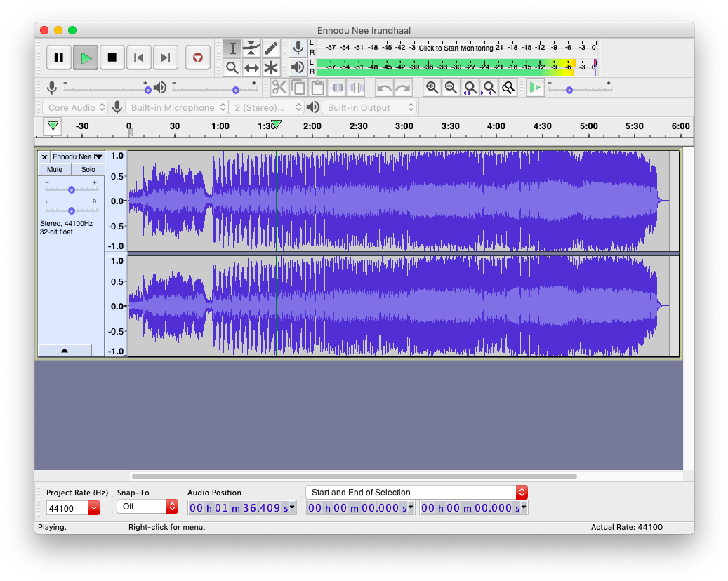The height and width of the screenshot is (581, 728).
Task: Pause the audio playback
Action: click(x=59, y=58)
